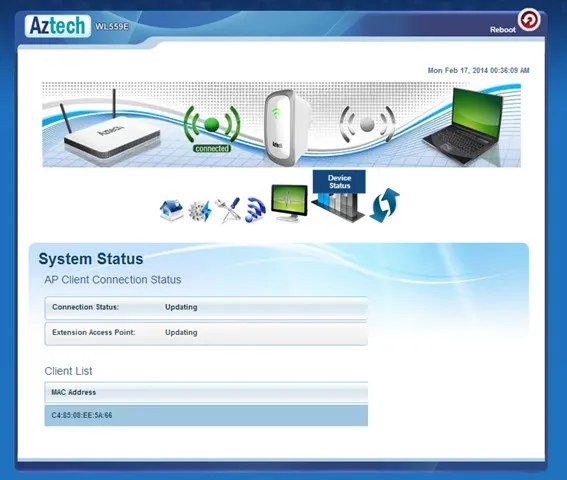
Task: Open the gear and lightning setup icon
Action: pyautogui.click(x=200, y=211)
